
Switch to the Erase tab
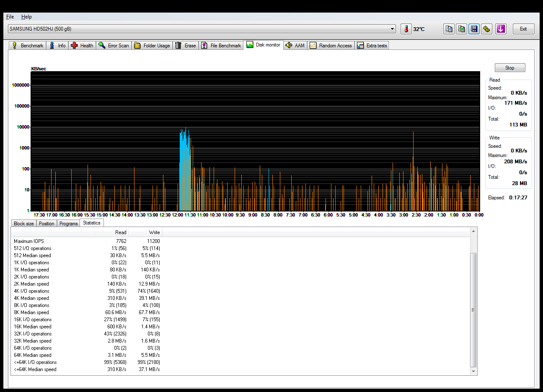click(x=185, y=46)
